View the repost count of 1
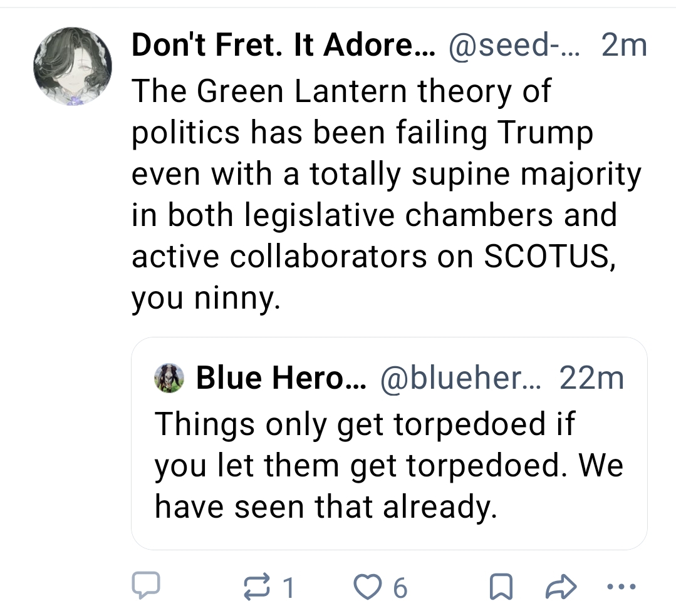Screen dimensions: 676x616 (x=288, y=587)
